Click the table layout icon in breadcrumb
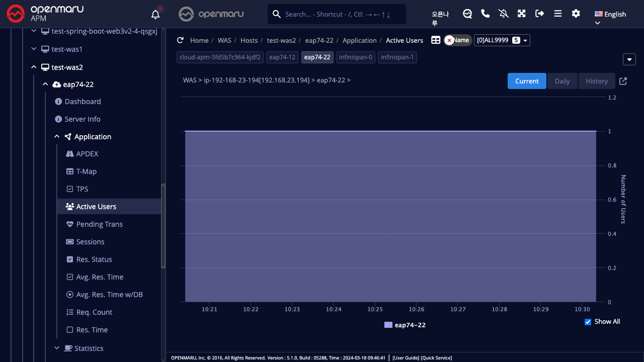 (436, 40)
